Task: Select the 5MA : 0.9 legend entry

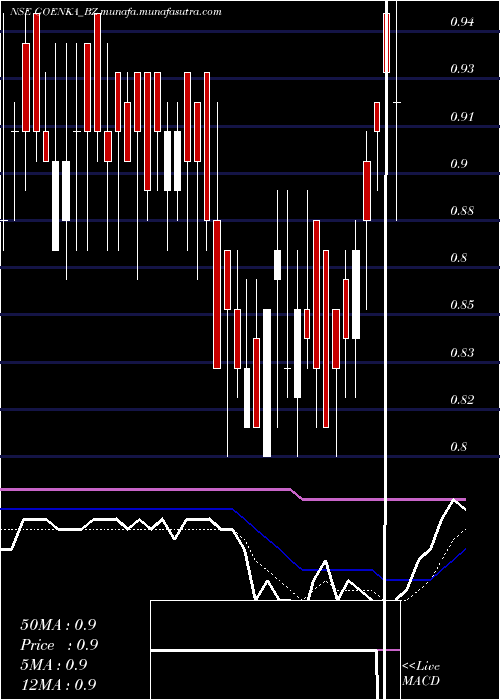Action: [x=54, y=665]
